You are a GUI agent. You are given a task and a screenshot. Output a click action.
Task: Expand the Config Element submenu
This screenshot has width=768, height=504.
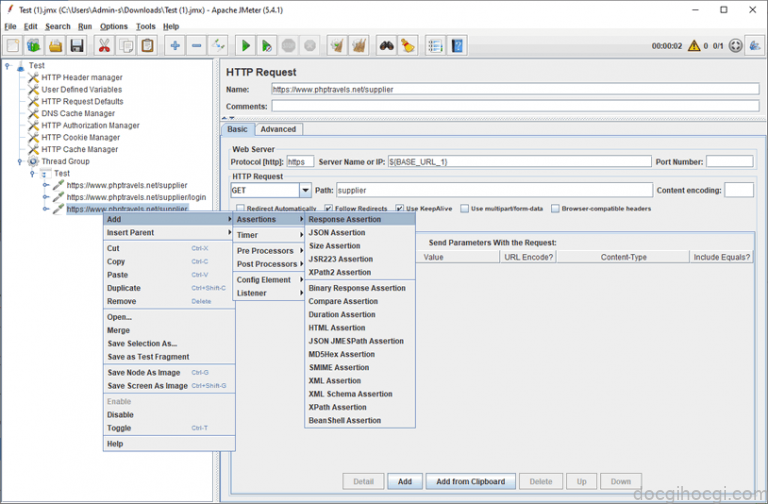coord(268,280)
